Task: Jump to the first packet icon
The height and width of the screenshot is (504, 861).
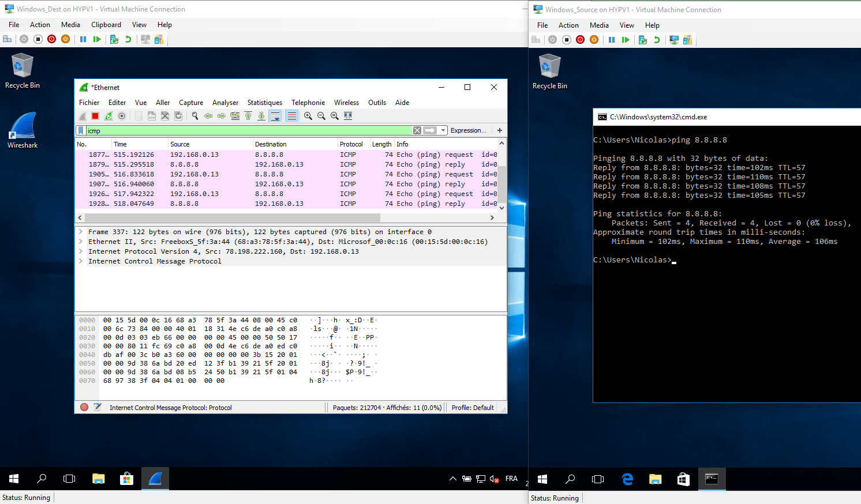Action: pos(248,116)
